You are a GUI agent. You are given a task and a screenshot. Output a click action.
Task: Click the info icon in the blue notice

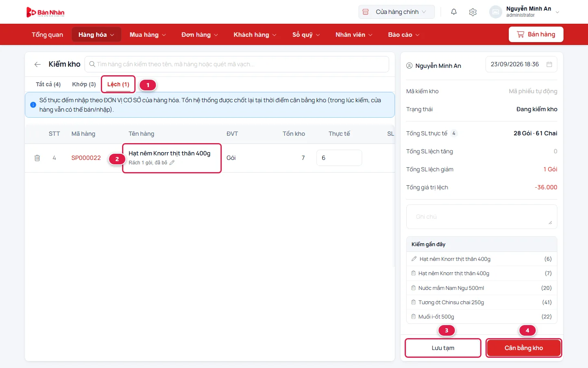click(33, 105)
